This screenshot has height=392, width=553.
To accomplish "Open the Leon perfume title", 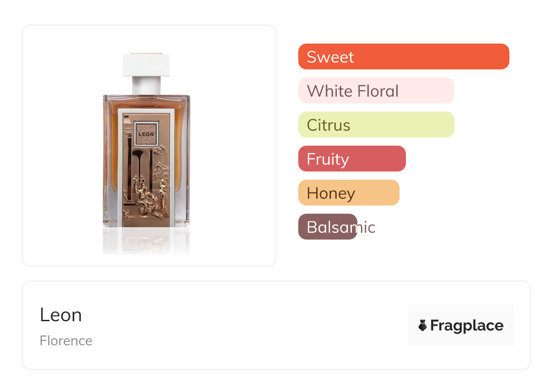I will (61, 315).
